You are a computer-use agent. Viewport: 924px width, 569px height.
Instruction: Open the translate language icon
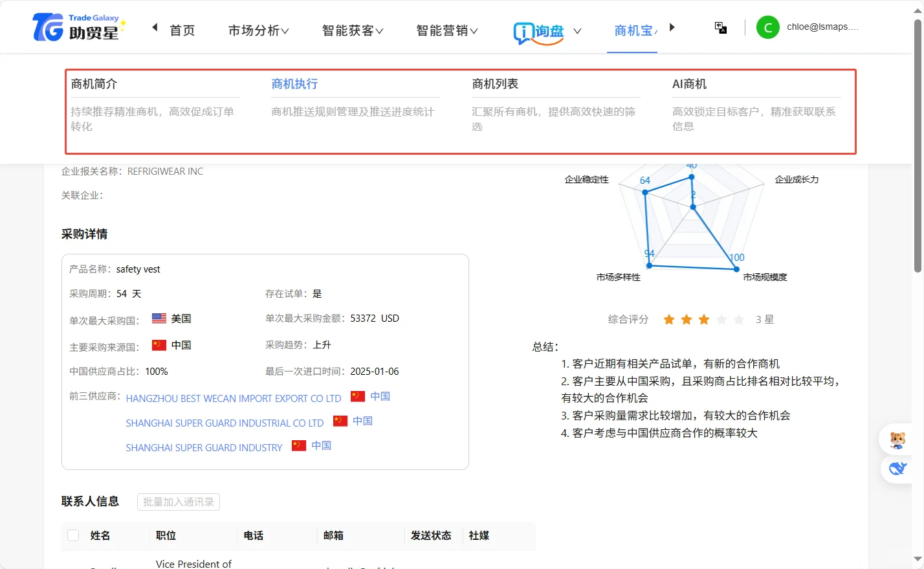point(720,27)
